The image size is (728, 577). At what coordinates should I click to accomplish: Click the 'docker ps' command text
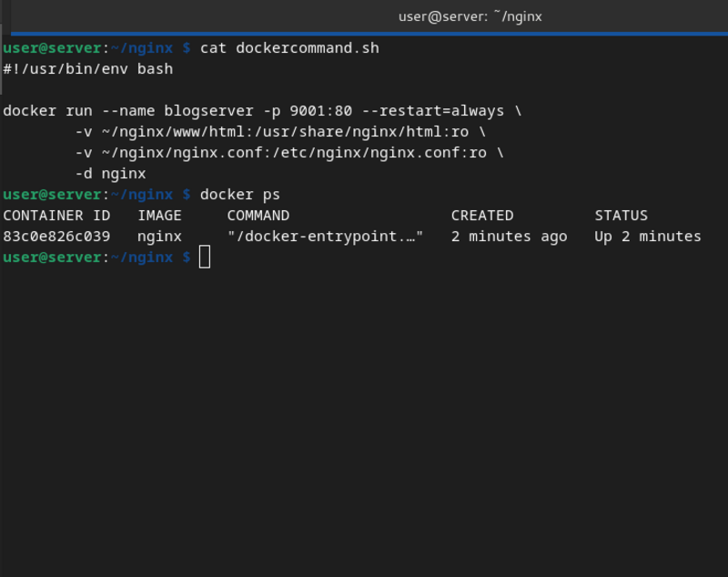pos(240,195)
